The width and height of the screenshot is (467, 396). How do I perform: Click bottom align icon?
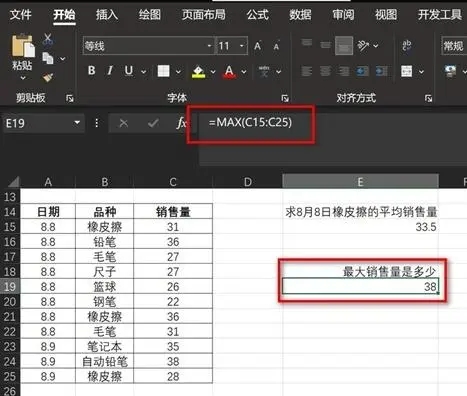coord(344,45)
